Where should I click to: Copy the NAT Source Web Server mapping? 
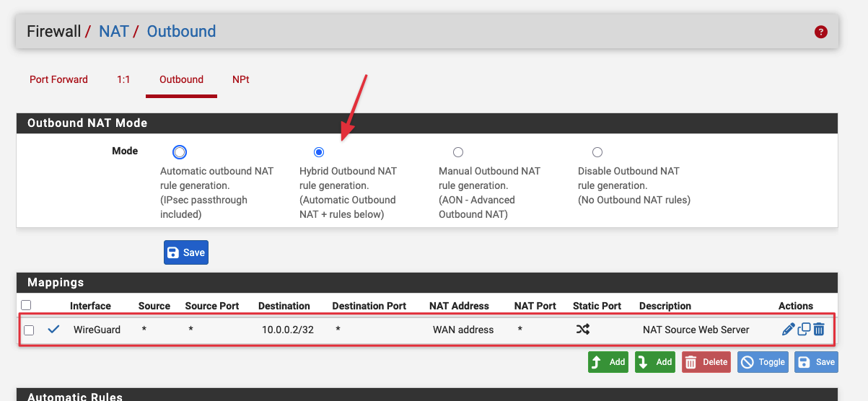804,330
